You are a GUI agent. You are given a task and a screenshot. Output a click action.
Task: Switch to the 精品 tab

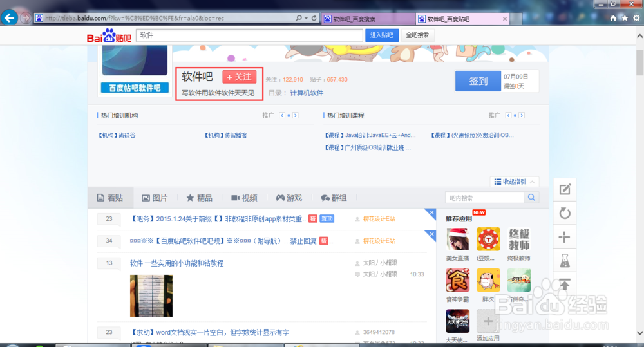[200, 198]
